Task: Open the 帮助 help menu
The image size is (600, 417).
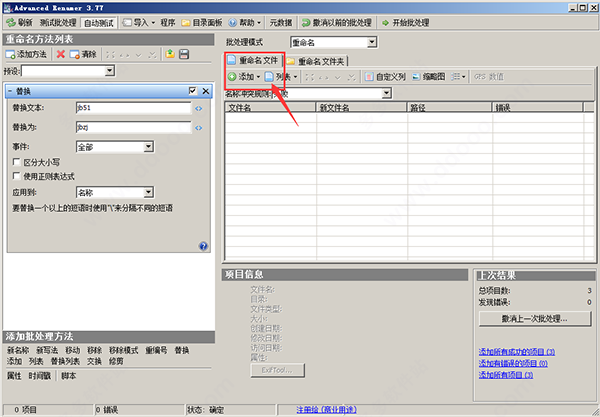Action: pyautogui.click(x=246, y=23)
